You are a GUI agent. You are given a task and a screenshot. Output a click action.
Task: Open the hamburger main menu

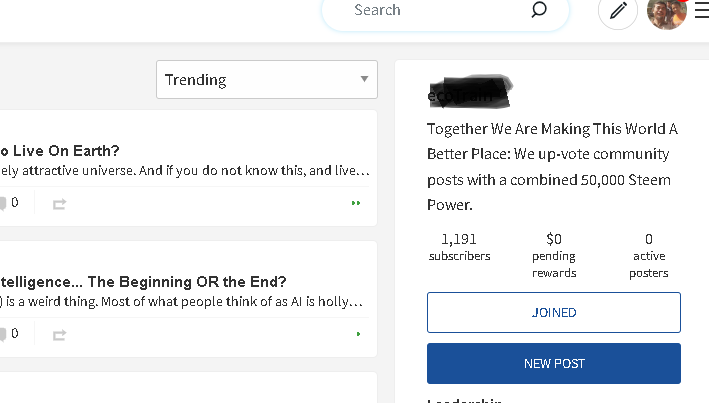tap(700, 12)
